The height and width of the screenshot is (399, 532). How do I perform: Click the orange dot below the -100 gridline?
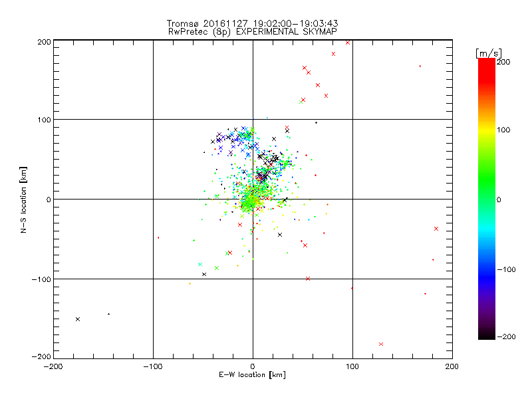pyautogui.click(x=190, y=284)
